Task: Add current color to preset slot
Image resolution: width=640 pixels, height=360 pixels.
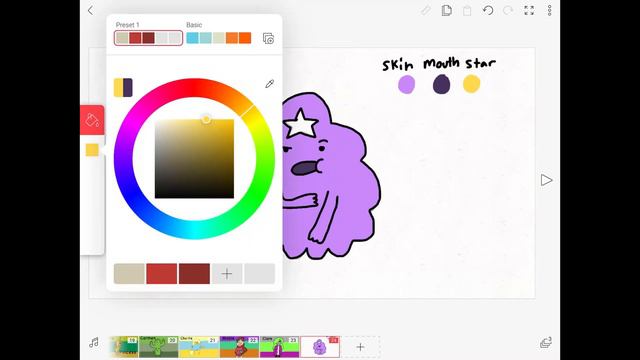Action: [227, 273]
